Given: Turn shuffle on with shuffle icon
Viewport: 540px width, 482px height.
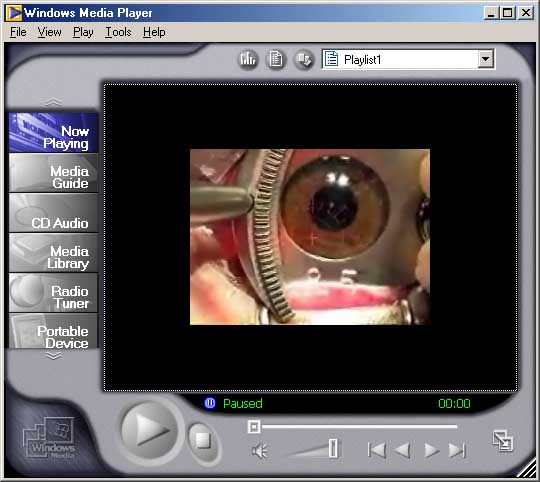Looking at the screenshot, I should click(x=304, y=59).
